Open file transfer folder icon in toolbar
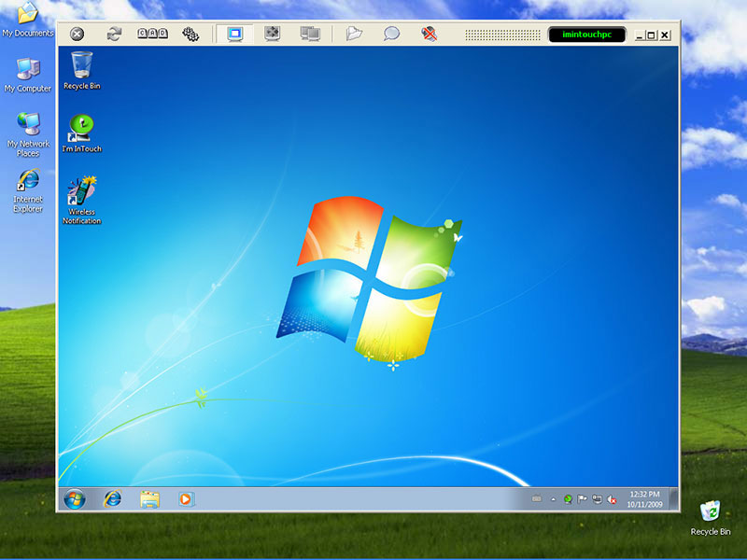The height and width of the screenshot is (560, 747). [x=354, y=34]
